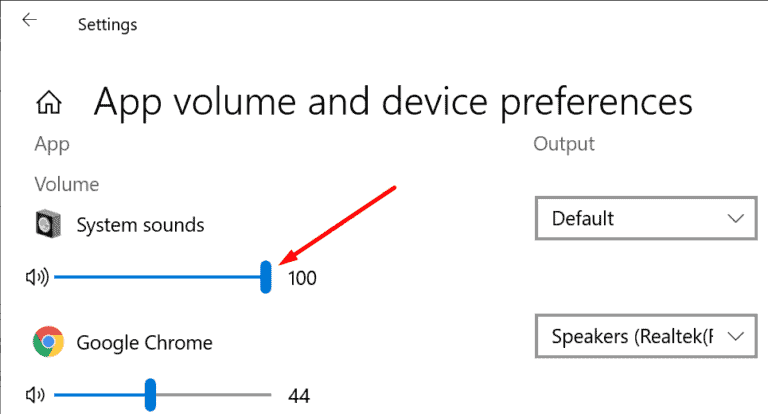Screen dimensions: 768x414
Task: Click the System sounds app label
Action: [x=140, y=225]
